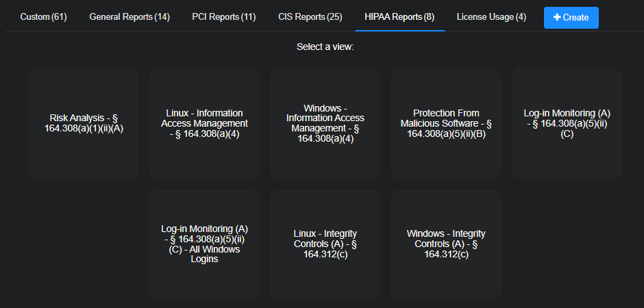
Task: Open Windows - Information Access Management view
Action: pyautogui.click(x=325, y=123)
